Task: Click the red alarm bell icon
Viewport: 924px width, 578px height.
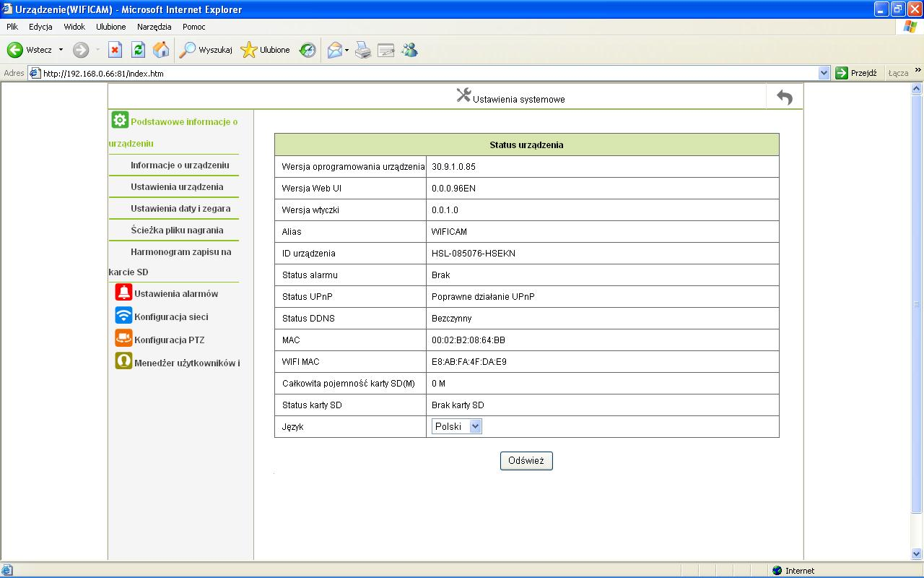Action: pos(124,293)
